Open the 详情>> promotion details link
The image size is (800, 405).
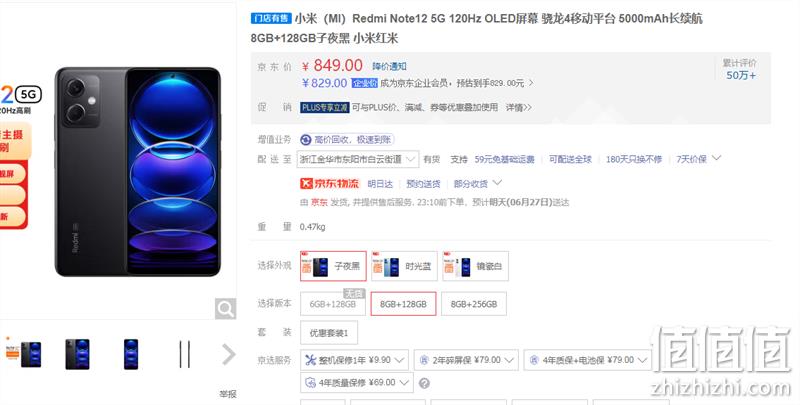(518, 108)
